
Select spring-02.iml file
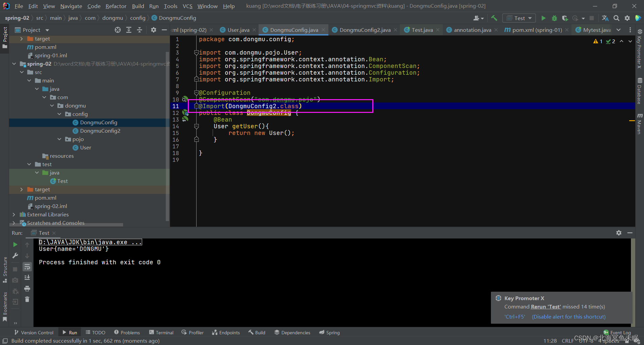point(51,206)
